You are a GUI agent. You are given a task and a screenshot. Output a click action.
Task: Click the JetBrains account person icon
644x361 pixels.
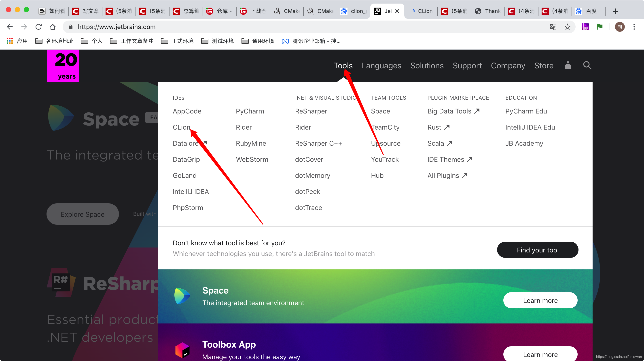(x=568, y=65)
